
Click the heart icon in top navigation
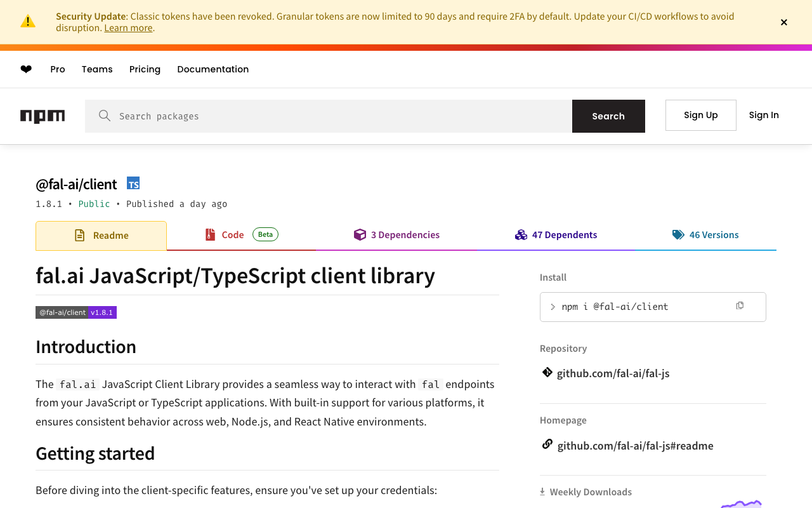click(26, 69)
